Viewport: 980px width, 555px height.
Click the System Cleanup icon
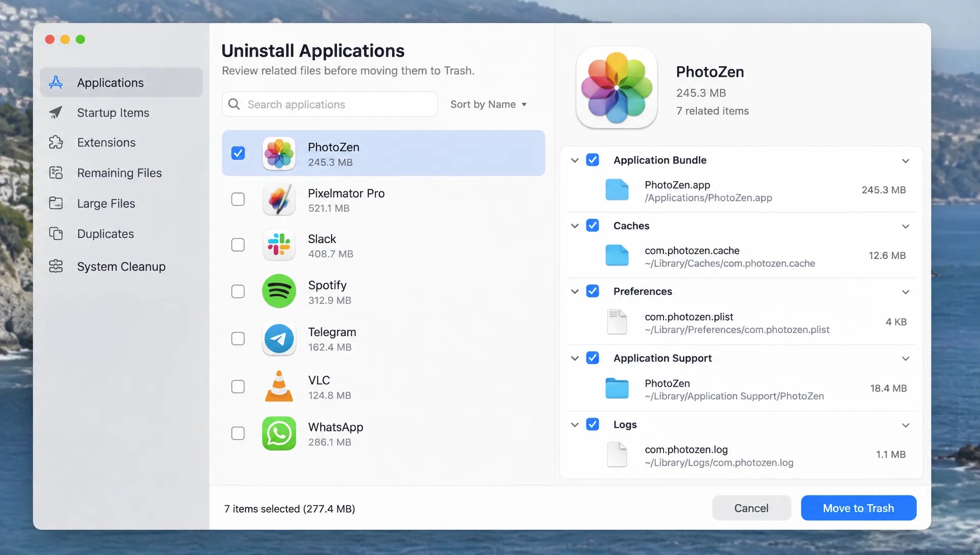pos(56,266)
